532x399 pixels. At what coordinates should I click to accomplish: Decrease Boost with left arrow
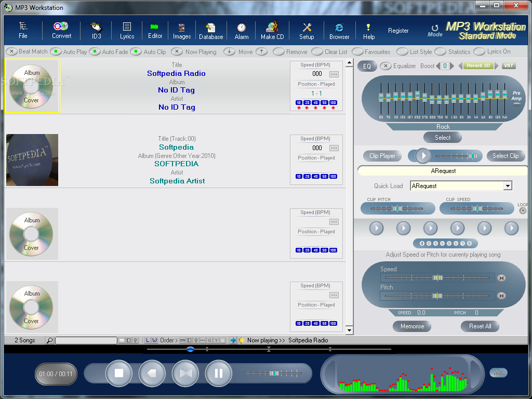438,66
